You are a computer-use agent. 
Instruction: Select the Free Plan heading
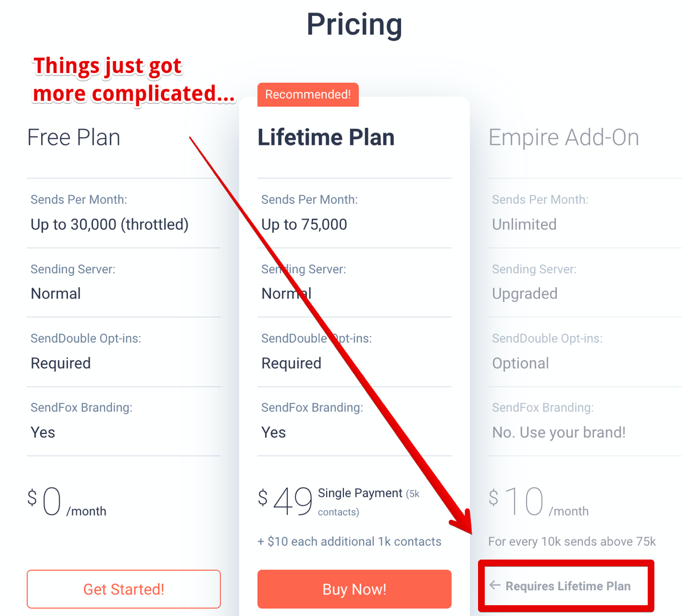[x=73, y=137]
